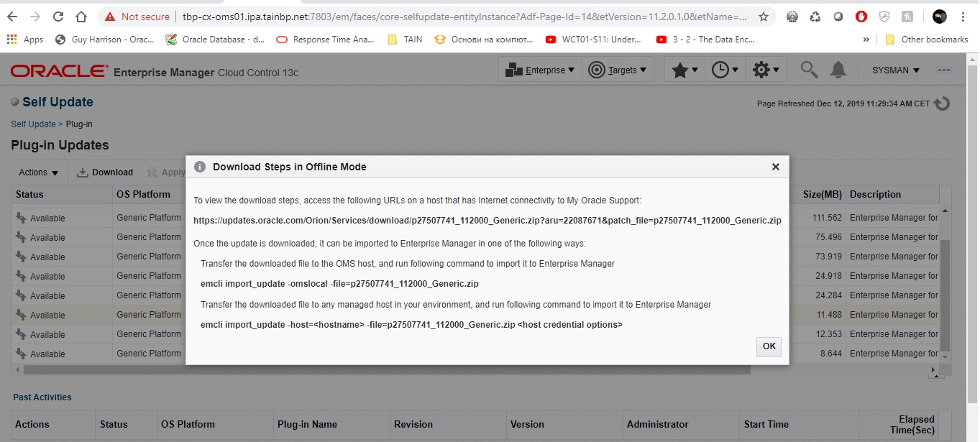Click the Download button in the toolbar

105,172
